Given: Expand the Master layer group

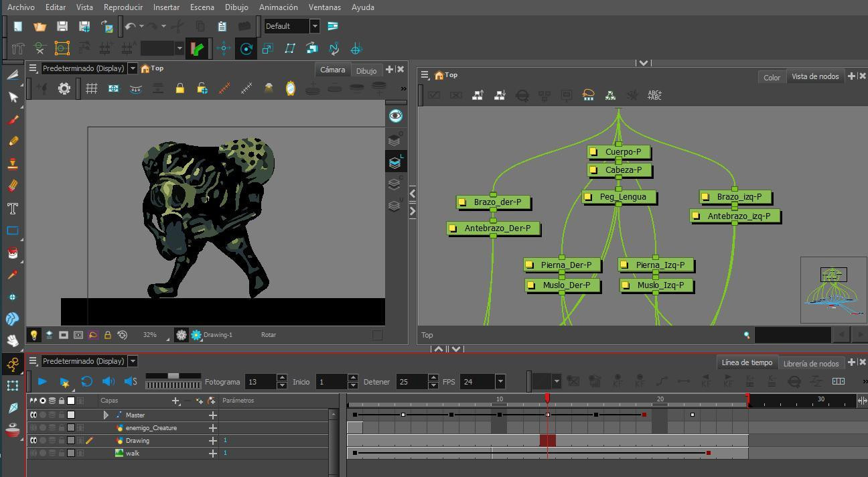Looking at the screenshot, I should (106, 415).
